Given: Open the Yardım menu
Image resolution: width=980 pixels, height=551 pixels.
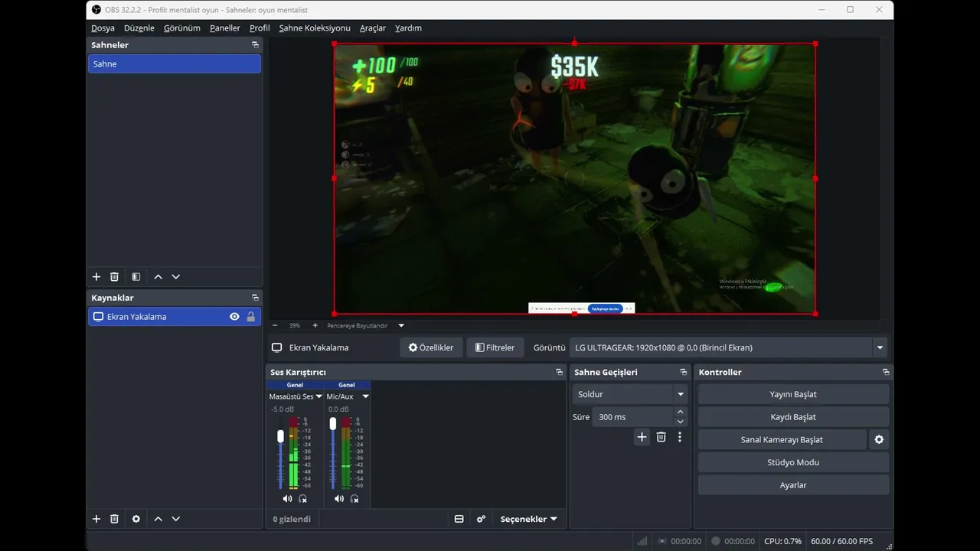Looking at the screenshot, I should 408,28.
